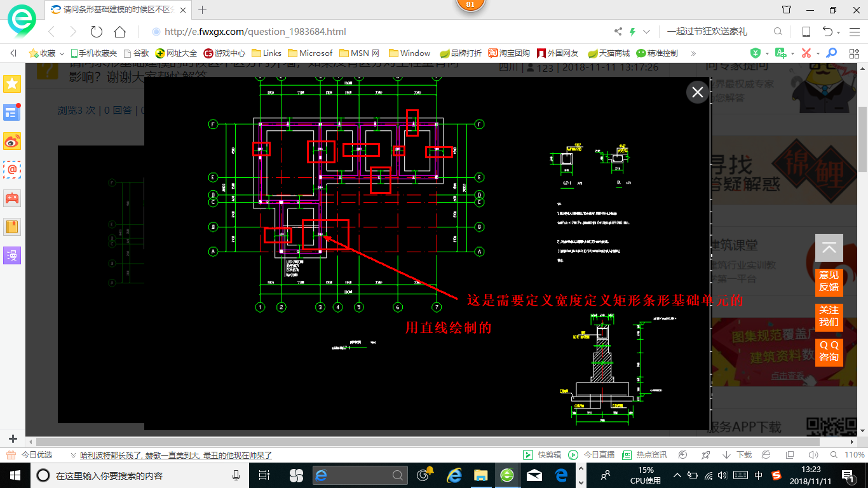Expand the address bar dropdown chevron
This screenshot has width=868, height=488.
click(646, 32)
